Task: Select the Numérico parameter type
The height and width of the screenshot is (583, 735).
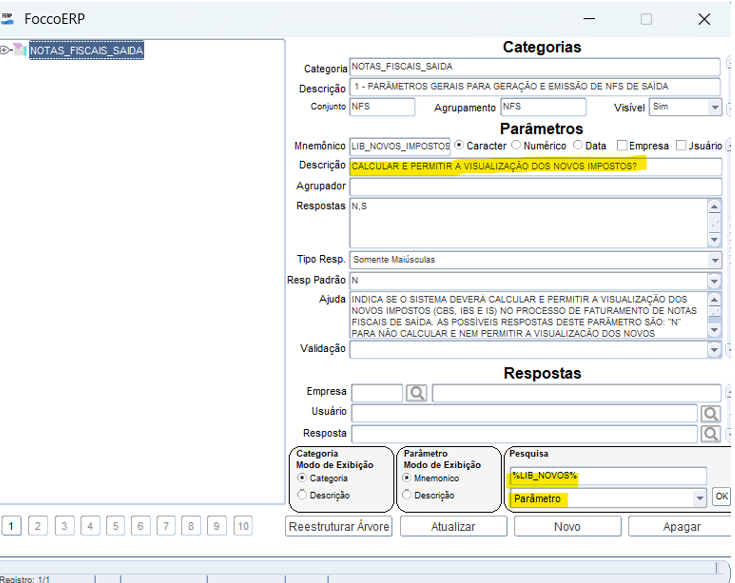Action: tap(515, 146)
